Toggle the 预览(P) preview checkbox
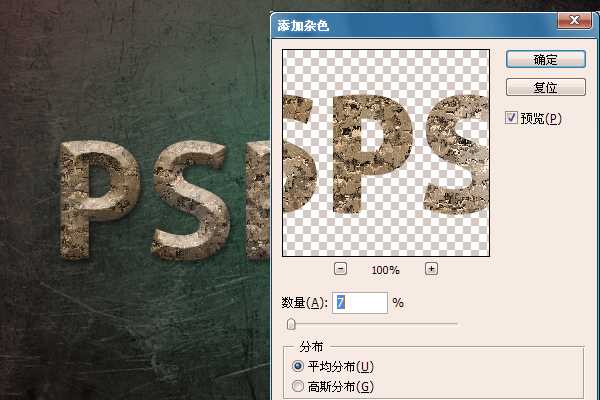Image resolution: width=600 pixels, height=400 pixels. point(511,118)
